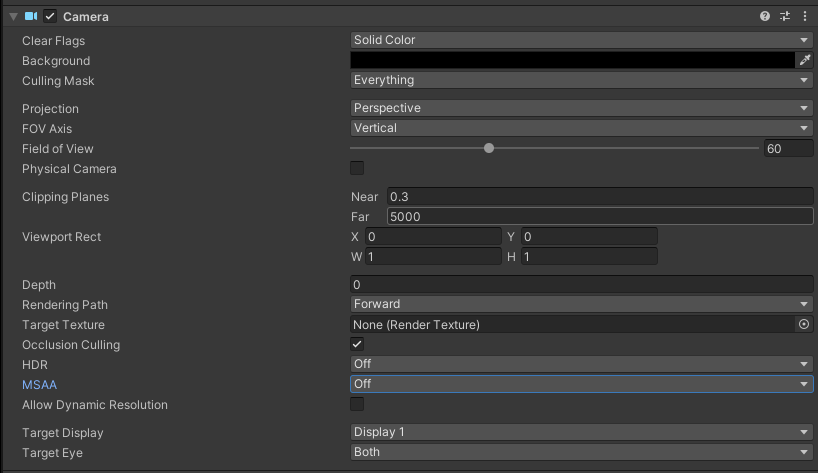The width and height of the screenshot is (818, 473).
Task: Click the Viewport Rect H field
Action: (590, 257)
